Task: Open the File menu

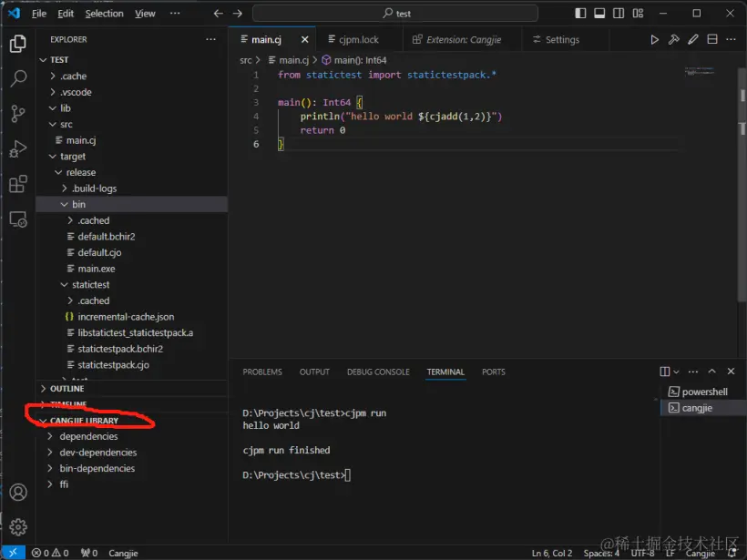Action: (39, 14)
